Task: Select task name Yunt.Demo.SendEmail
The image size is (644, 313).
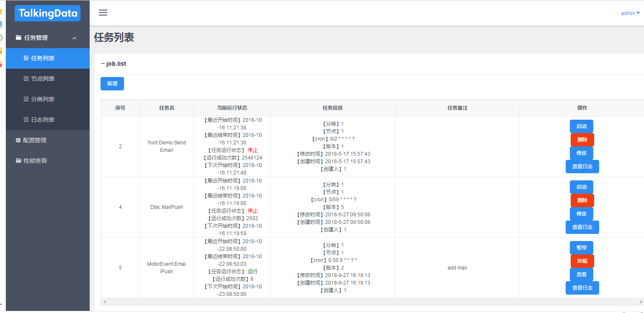Action: pyautogui.click(x=167, y=146)
